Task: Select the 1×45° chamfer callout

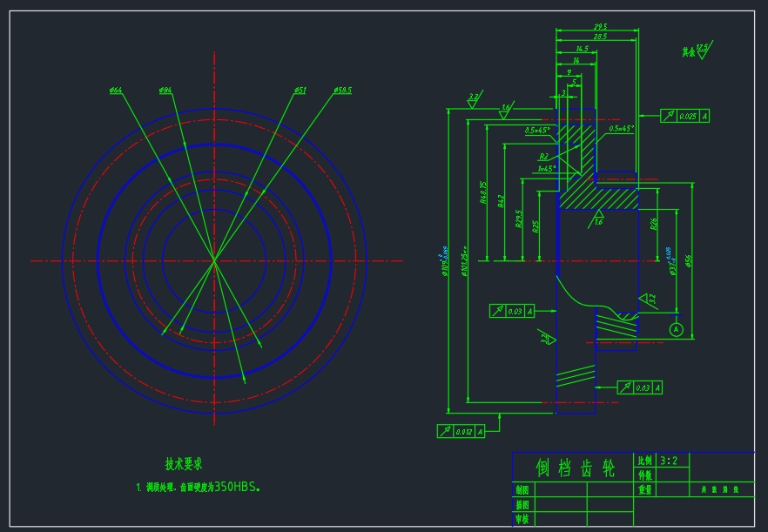Action: [x=547, y=169]
